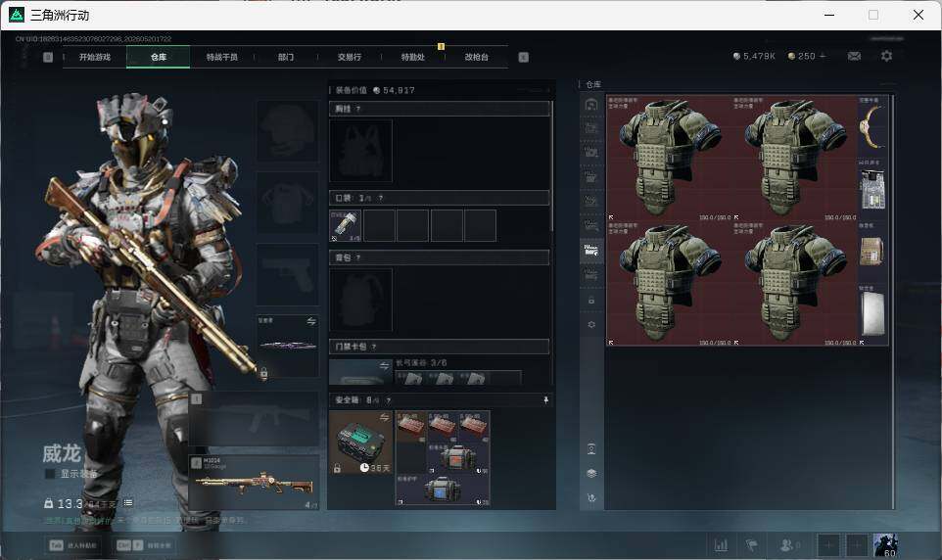Click the friends icon at bottom right
Viewport: 942px width, 560px height.
[x=789, y=545]
